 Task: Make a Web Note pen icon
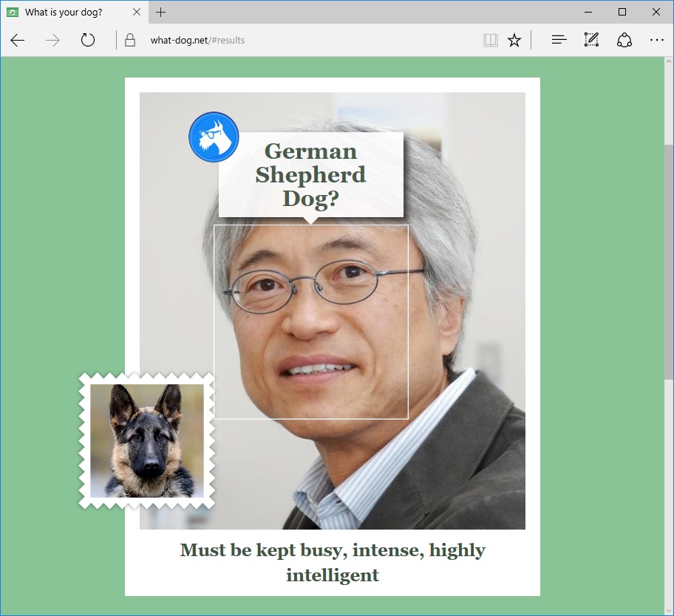coord(591,40)
